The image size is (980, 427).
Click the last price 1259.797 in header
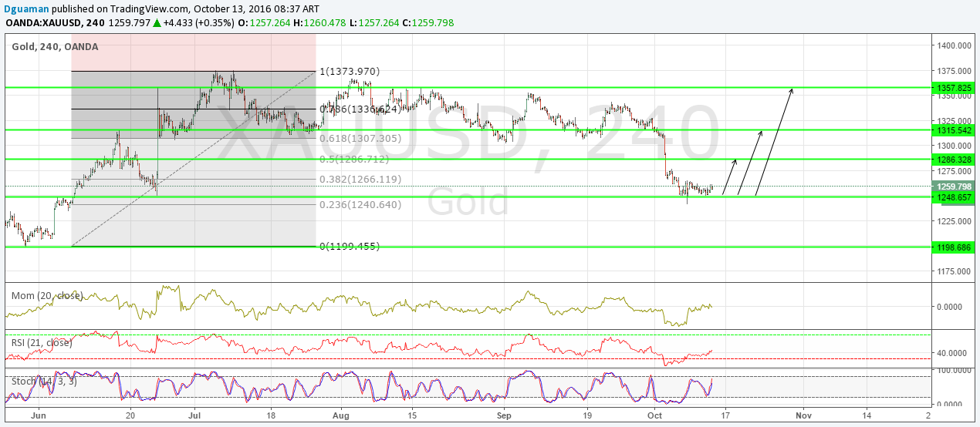130,23
